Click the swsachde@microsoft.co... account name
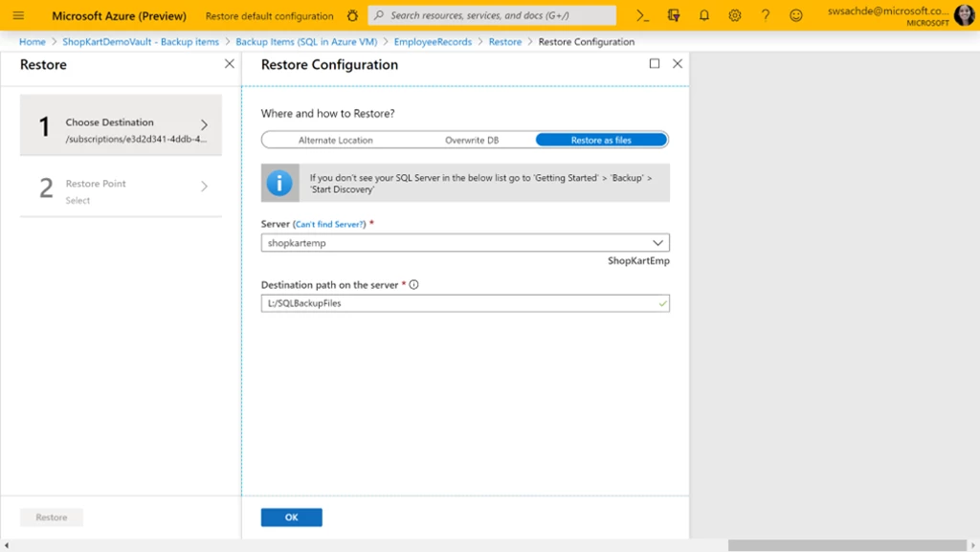The height and width of the screenshot is (552, 980). point(888,11)
